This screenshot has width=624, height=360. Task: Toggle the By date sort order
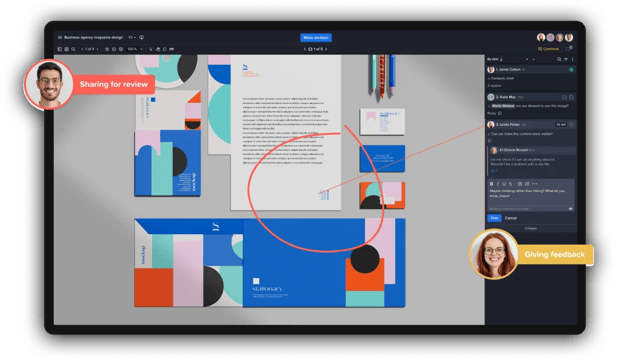(495, 59)
